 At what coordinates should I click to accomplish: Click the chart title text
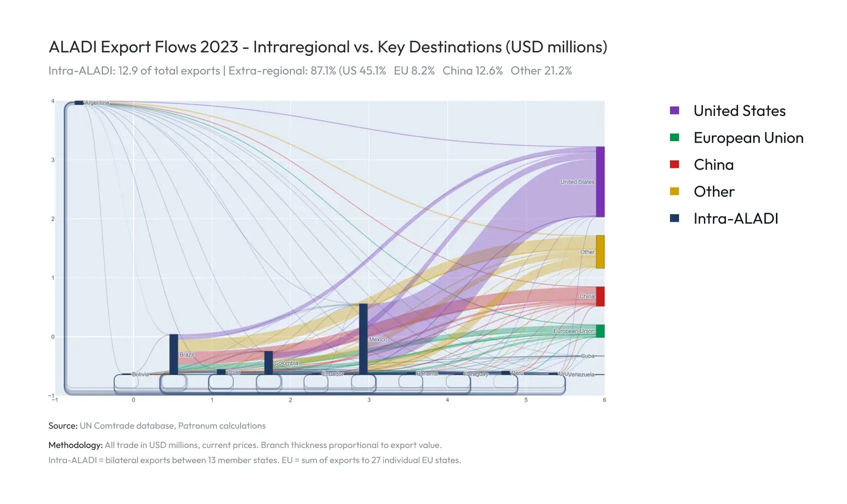[328, 47]
